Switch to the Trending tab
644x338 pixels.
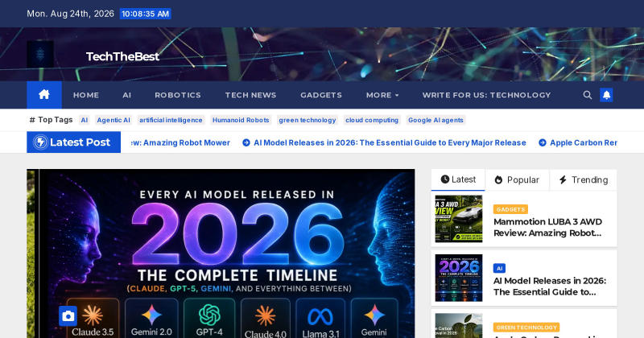(x=583, y=180)
